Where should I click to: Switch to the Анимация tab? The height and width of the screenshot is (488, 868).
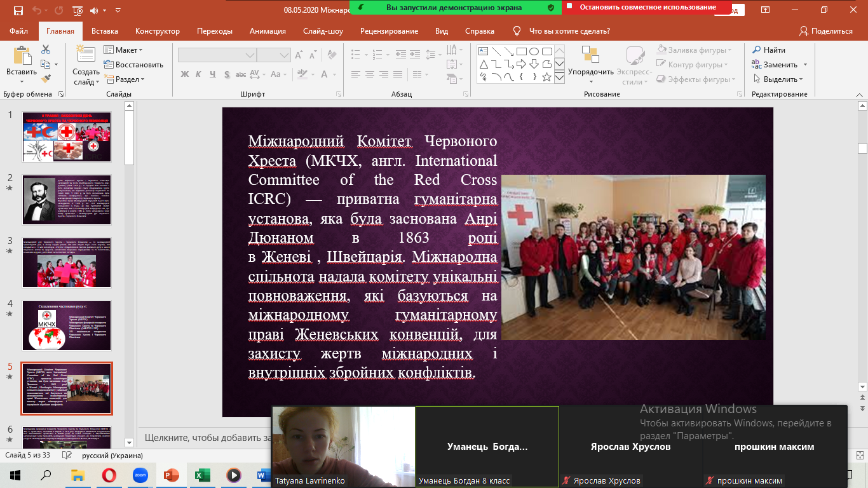click(268, 31)
